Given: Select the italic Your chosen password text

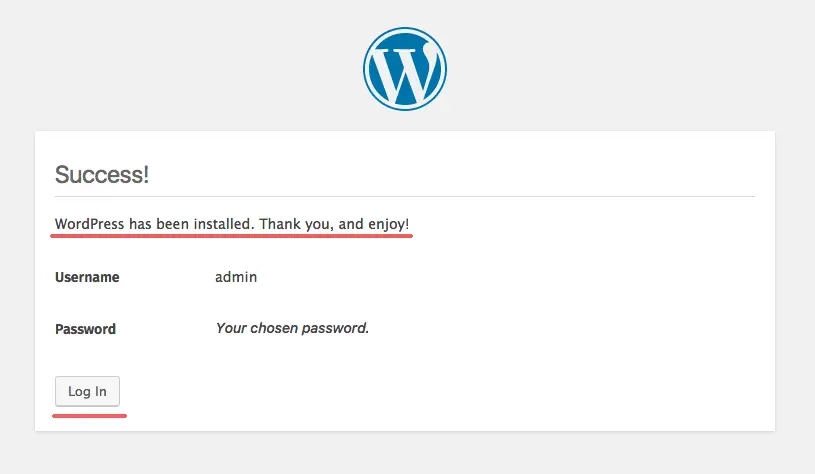Looking at the screenshot, I should (x=292, y=328).
